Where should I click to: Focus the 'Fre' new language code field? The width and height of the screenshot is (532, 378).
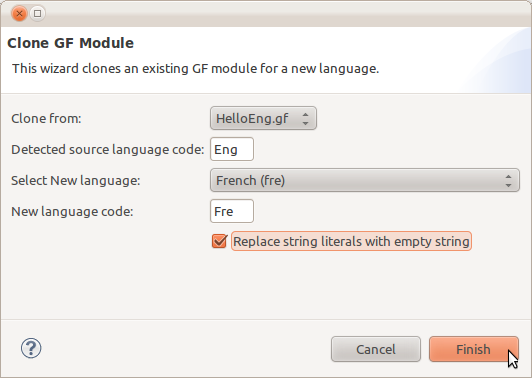pyautogui.click(x=232, y=211)
